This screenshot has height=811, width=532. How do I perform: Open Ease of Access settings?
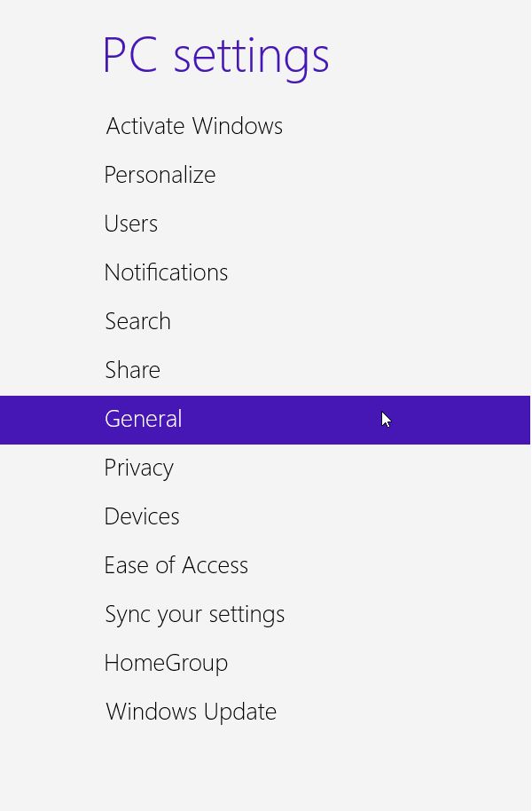pos(176,566)
